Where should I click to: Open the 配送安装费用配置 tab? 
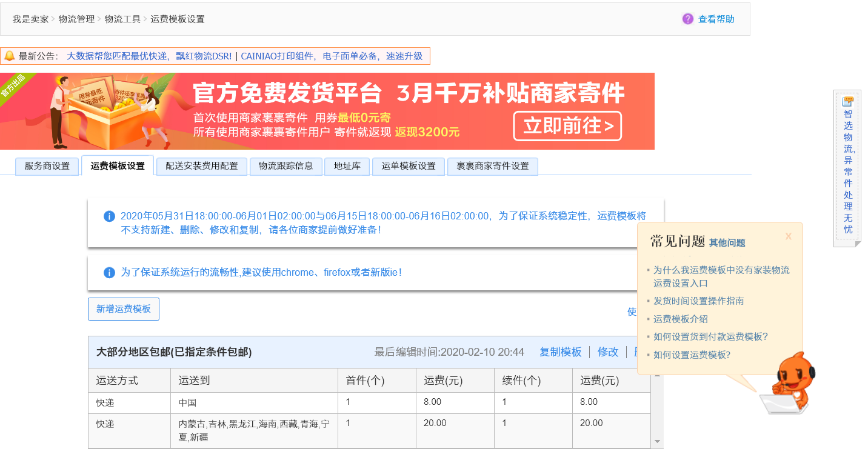click(x=201, y=166)
